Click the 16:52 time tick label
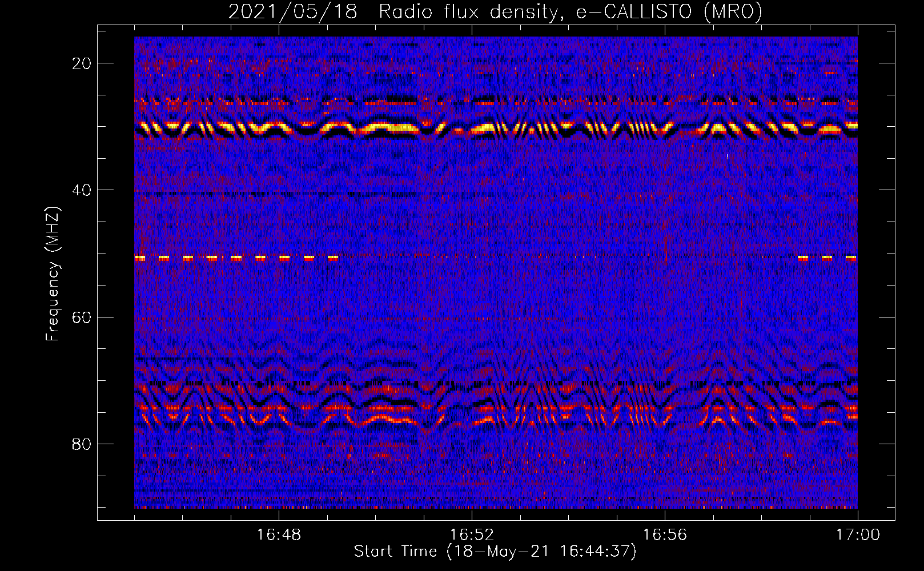924x571 pixels. click(472, 535)
